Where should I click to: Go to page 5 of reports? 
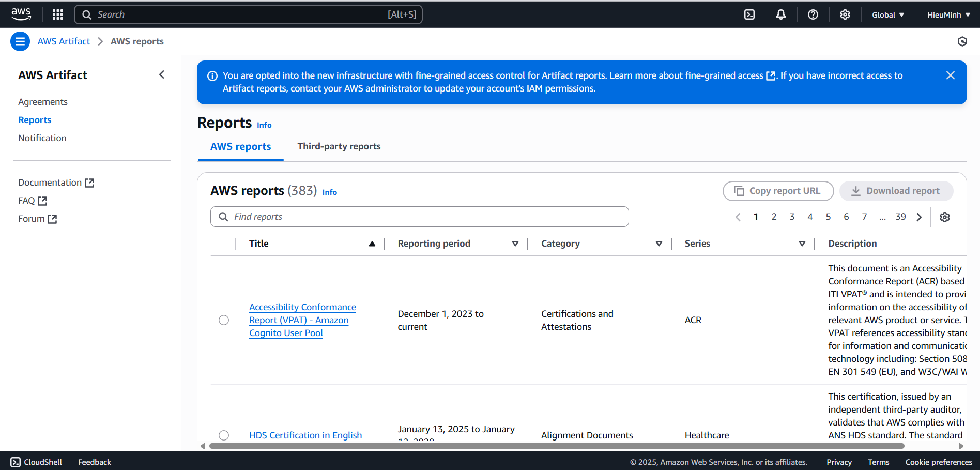(828, 217)
